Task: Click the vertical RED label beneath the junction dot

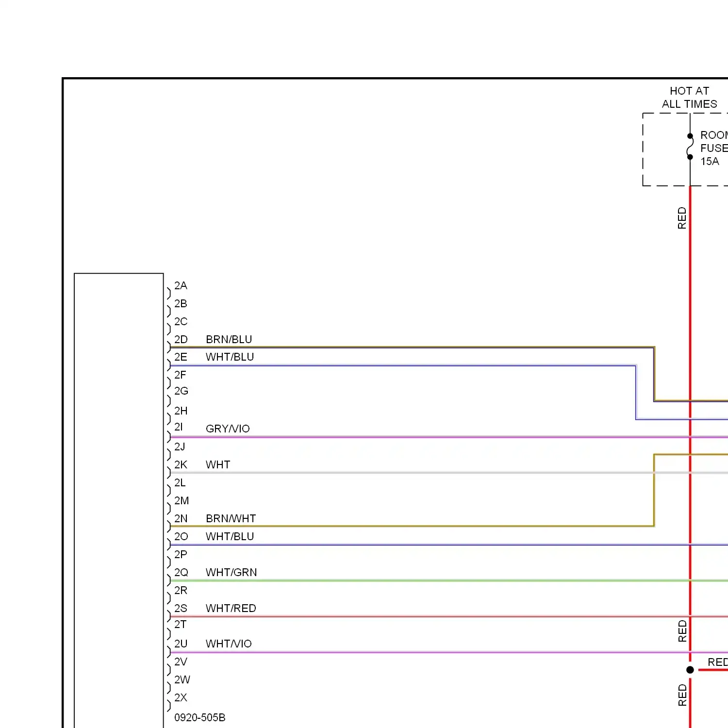Action: pos(682,695)
